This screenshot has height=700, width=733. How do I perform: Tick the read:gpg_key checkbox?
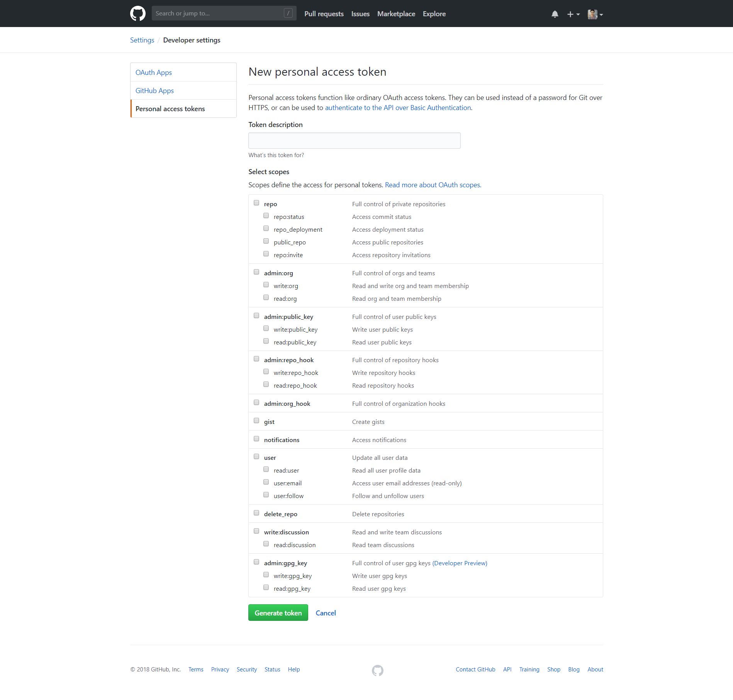pos(266,588)
